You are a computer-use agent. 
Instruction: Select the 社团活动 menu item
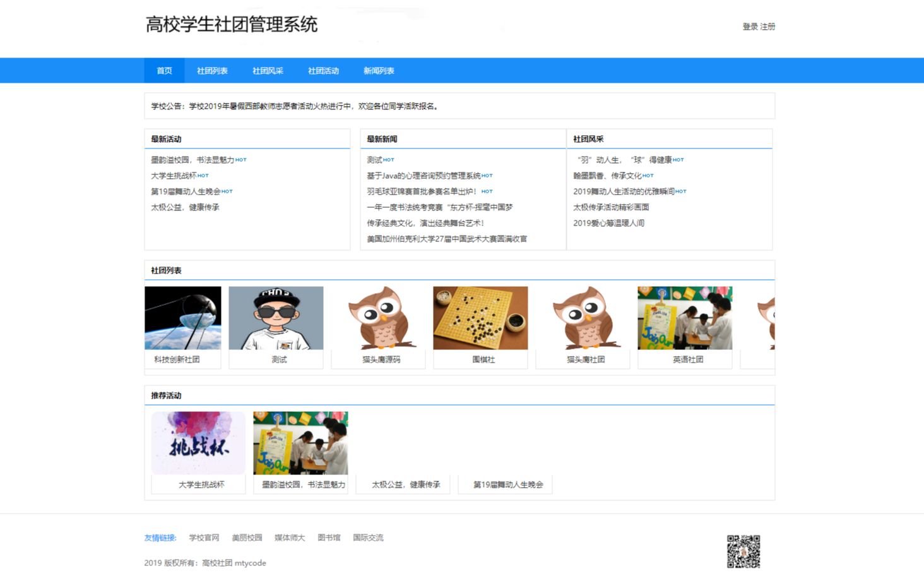323,70
